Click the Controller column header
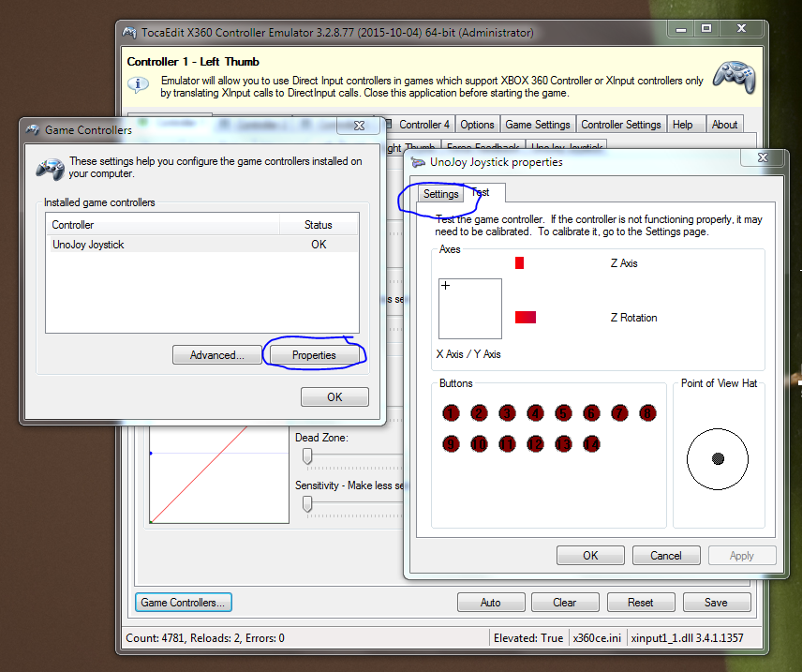802x672 pixels. pyautogui.click(x=163, y=225)
